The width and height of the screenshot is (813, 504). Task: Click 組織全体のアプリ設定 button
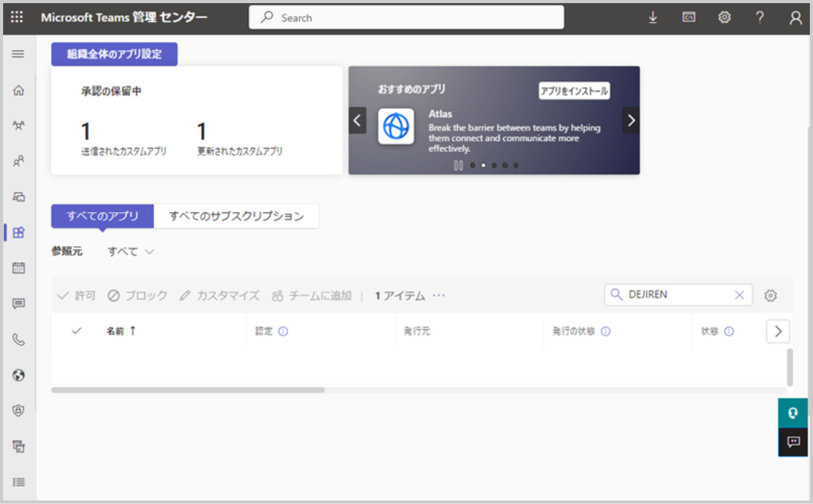tap(114, 54)
